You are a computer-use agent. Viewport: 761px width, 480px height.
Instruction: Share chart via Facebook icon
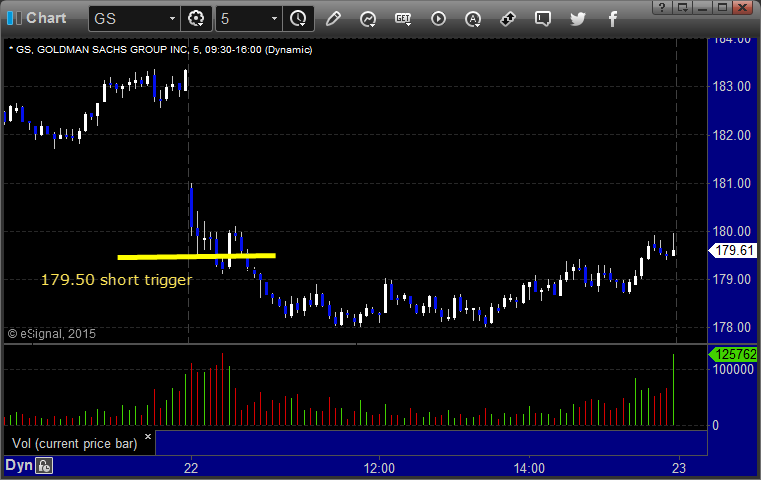612,19
